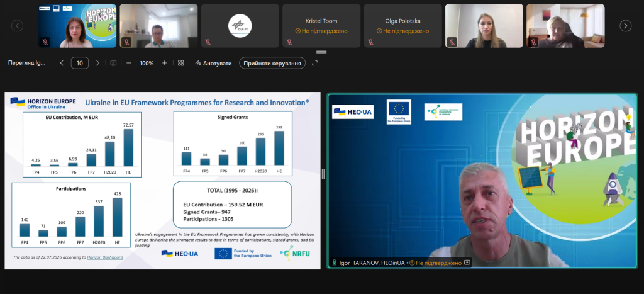Click muted mic icon on the first participant tile
This screenshot has width=644, height=294.
[x=45, y=42]
